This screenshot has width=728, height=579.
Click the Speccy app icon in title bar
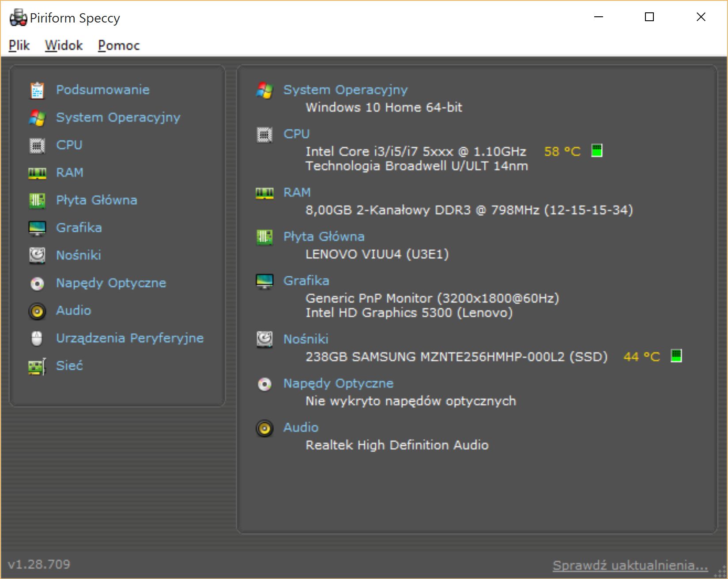tap(18, 18)
